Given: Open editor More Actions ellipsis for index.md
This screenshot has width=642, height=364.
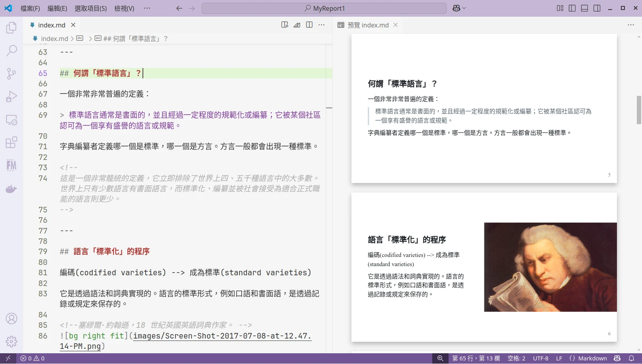Looking at the screenshot, I should point(322,25).
